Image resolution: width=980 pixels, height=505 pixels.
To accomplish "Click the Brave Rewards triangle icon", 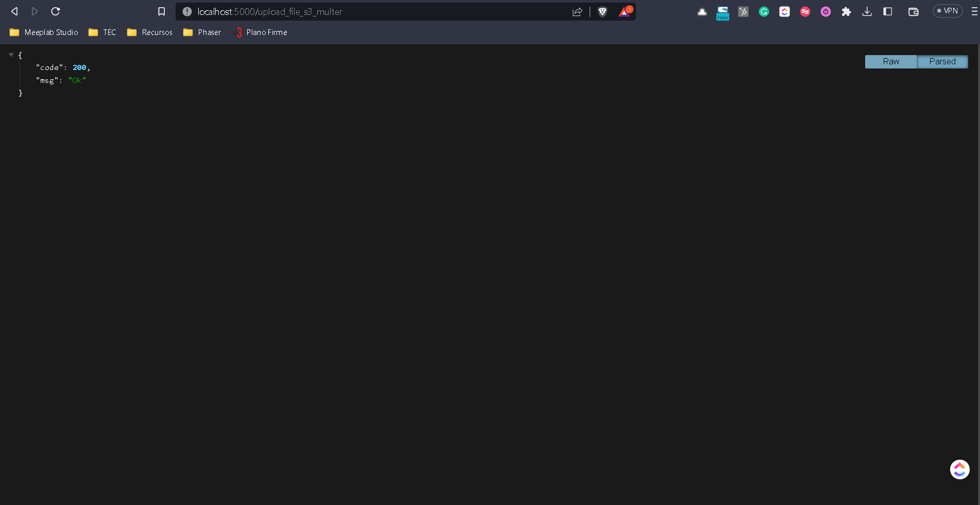I will pos(625,12).
